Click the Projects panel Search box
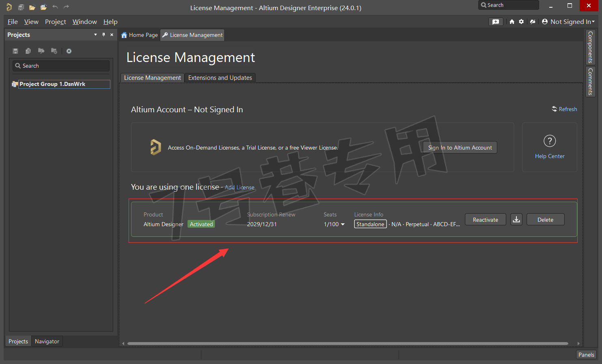Screen dimensions: 602x364 (61, 66)
